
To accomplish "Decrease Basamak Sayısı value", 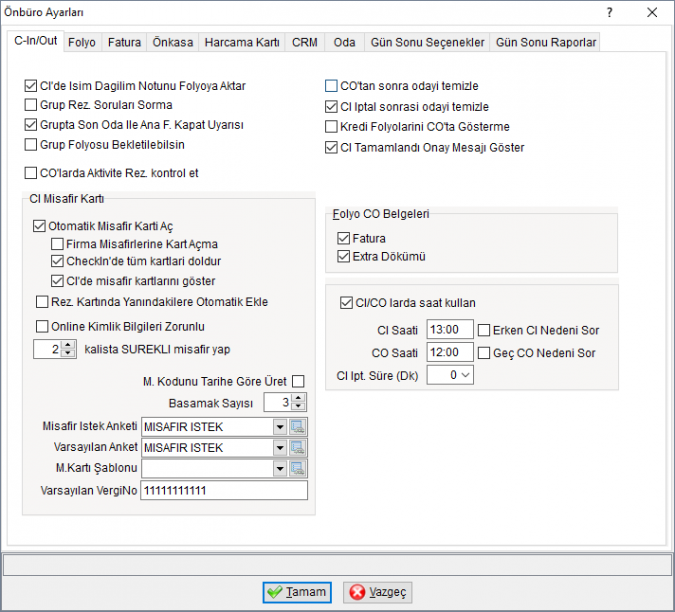I will coord(298,406).
